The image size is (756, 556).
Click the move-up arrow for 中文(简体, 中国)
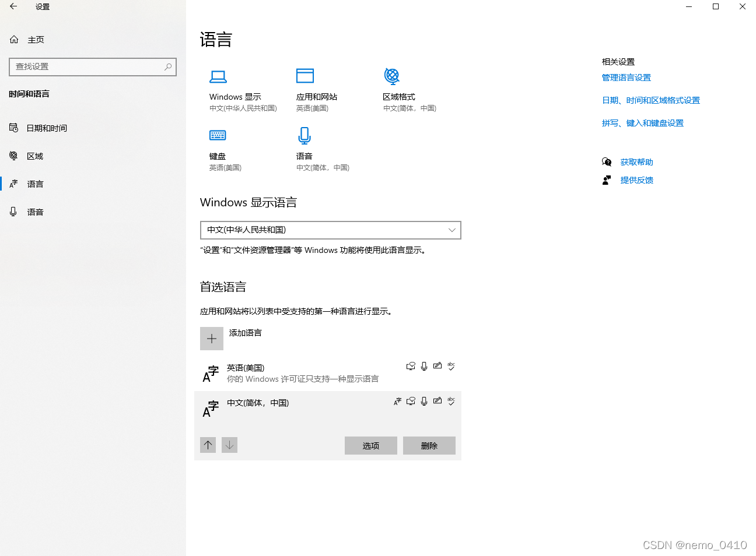[x=208, y=445]
